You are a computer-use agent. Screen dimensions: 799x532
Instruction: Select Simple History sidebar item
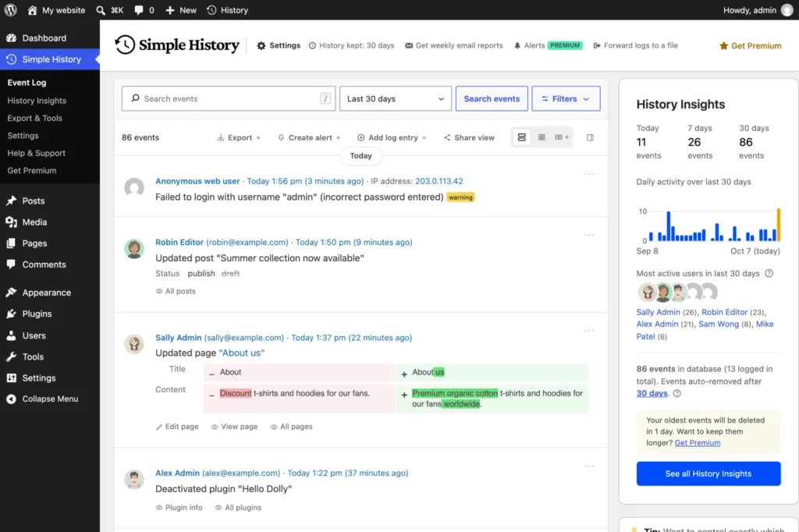50,59
